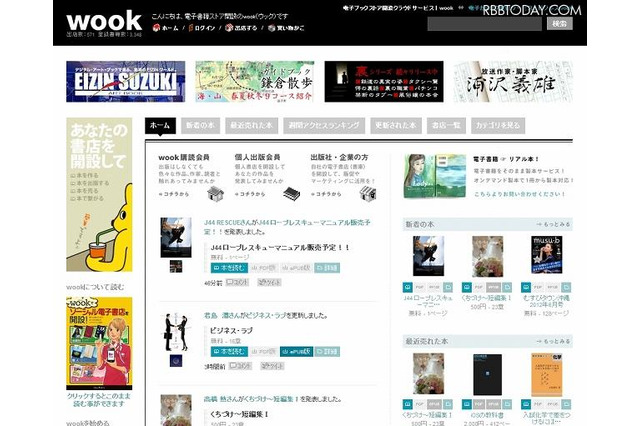Open orange 化学 cover in 最近売れた本
640x426 pixels.
[x=547, y=375]
